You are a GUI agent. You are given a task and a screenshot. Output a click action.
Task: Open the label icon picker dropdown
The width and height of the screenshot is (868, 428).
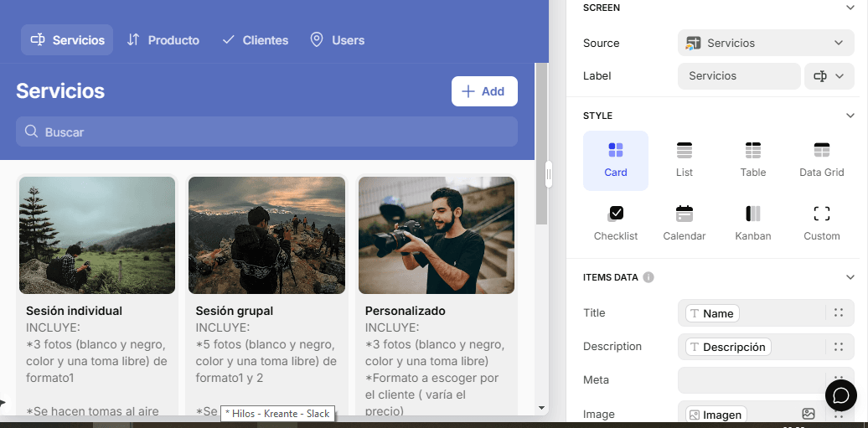pos(829,76)
